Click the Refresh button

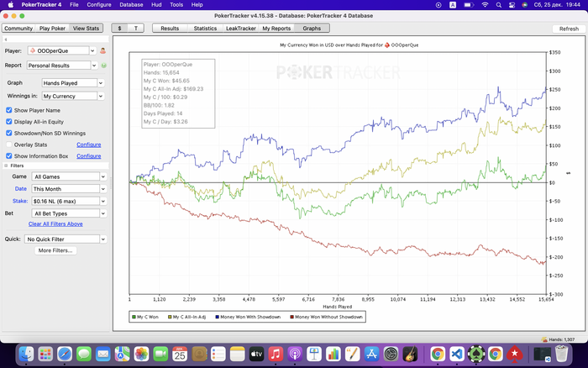tap(569, 29)
